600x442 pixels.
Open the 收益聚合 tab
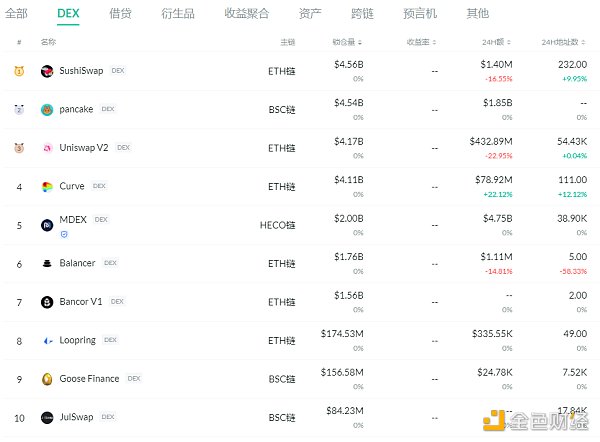247,14
